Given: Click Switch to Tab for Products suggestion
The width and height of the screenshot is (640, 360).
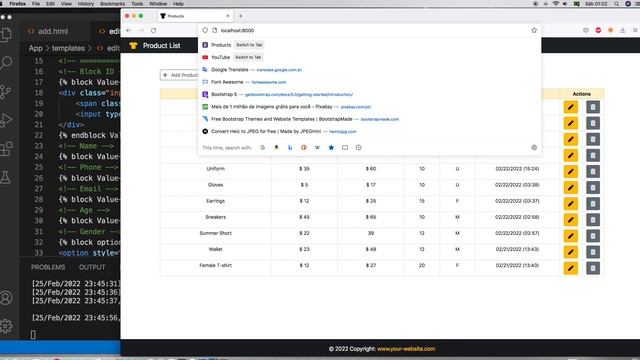Looking at the screenshot, I should point(249,45).
